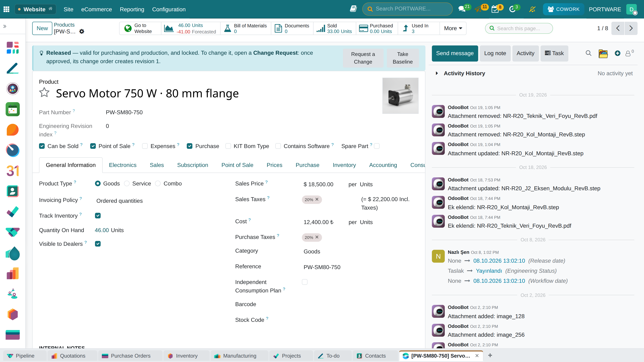Toggle the Track Inventory checkbox
644x362 pixels.
click(98, 216)
